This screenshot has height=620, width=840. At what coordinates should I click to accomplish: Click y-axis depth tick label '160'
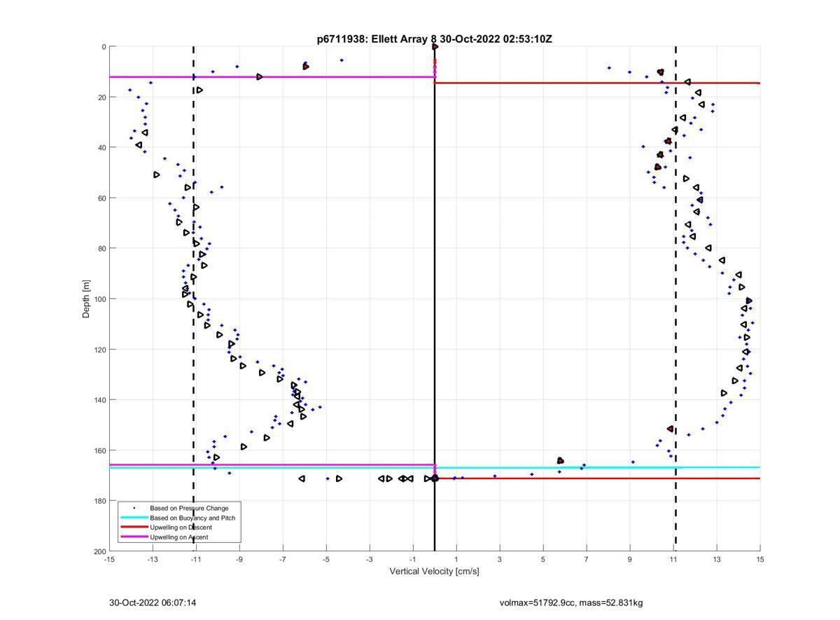(99, 450)
